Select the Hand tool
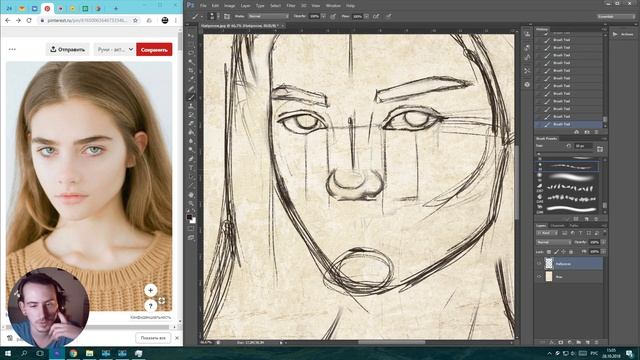This screenshot has width=640, height=360. coord(191,195)
